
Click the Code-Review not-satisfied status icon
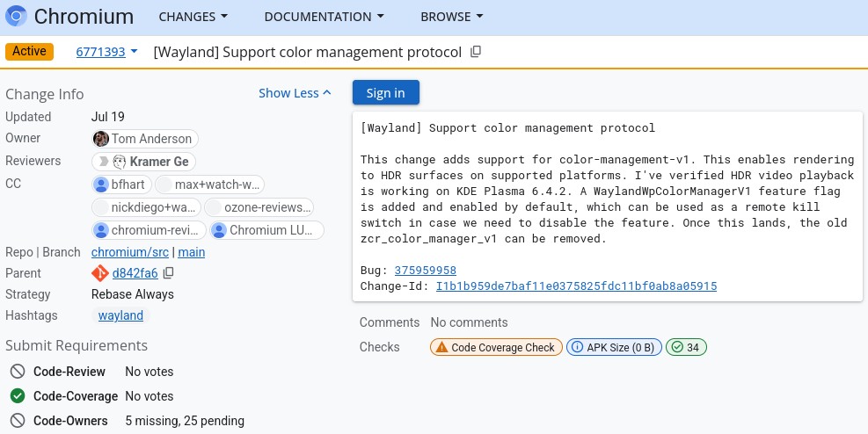click(18, 372)
